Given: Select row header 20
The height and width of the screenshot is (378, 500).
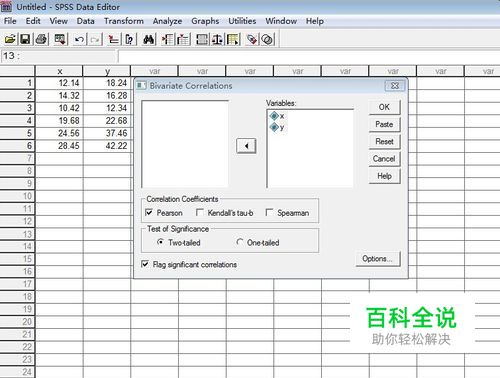Looking at the screenshot, I should pyautogui.click(x=17, y=322).
